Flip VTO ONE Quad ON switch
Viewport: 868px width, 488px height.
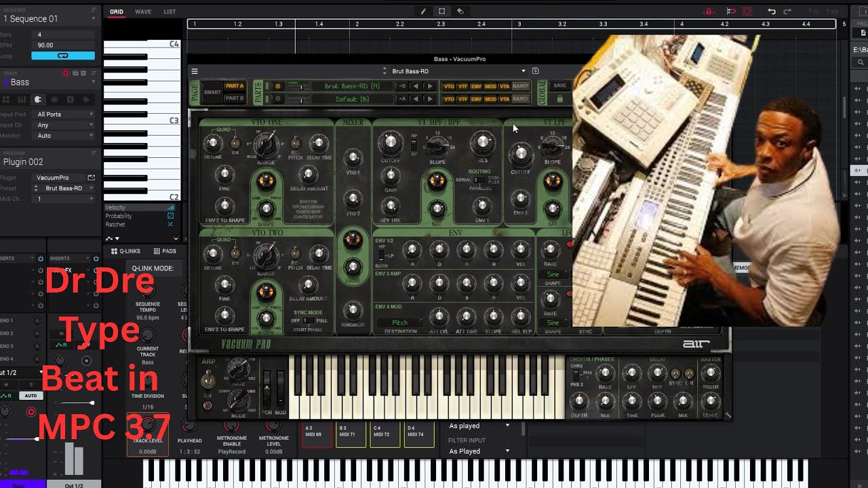235,143
